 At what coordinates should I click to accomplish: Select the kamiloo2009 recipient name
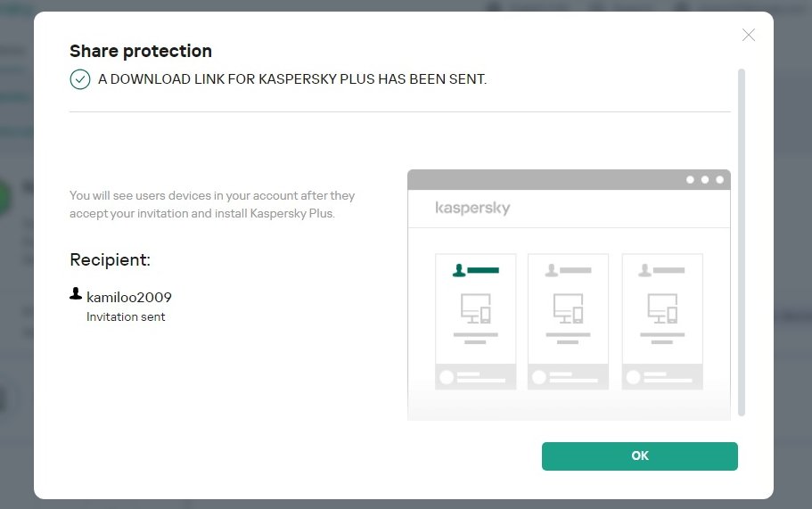(x=129, y=297)
